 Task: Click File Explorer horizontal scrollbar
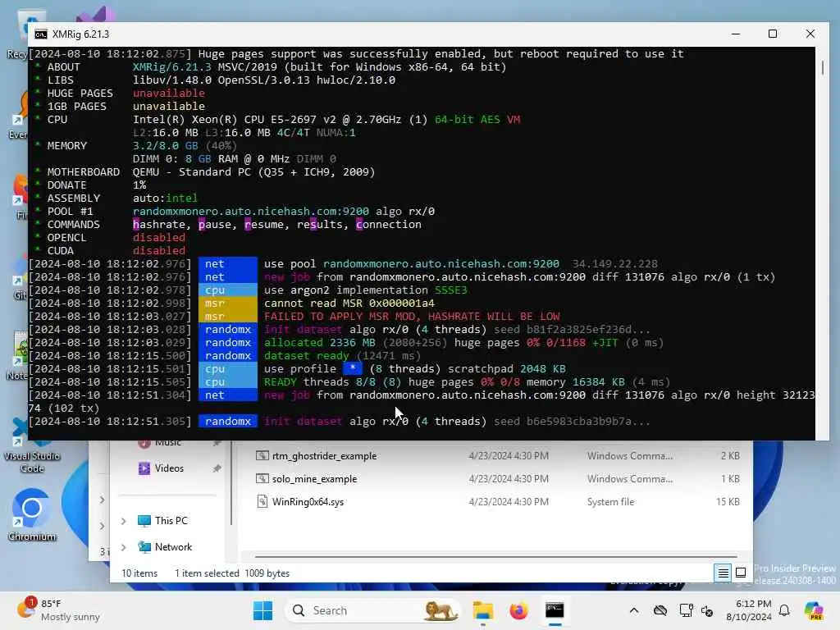496,557
